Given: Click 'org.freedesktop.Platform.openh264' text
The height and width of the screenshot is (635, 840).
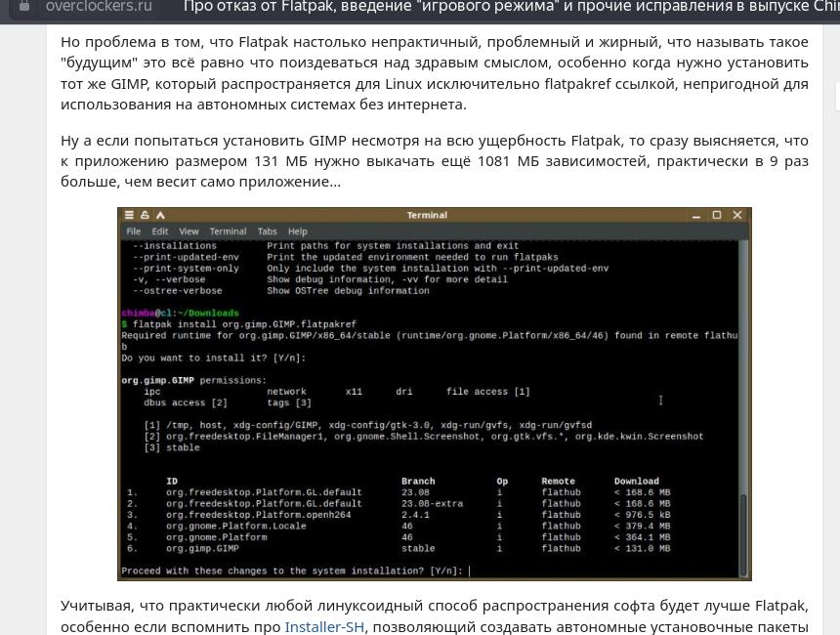Looking at the screenshot, I should tap(258, 515).
